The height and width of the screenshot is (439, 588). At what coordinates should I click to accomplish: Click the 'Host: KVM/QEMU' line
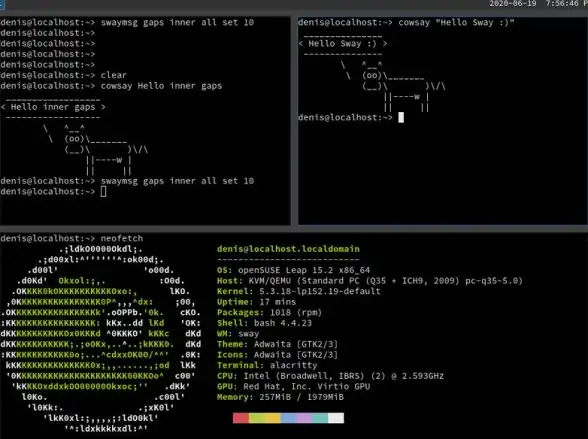(x=369, y=281)
